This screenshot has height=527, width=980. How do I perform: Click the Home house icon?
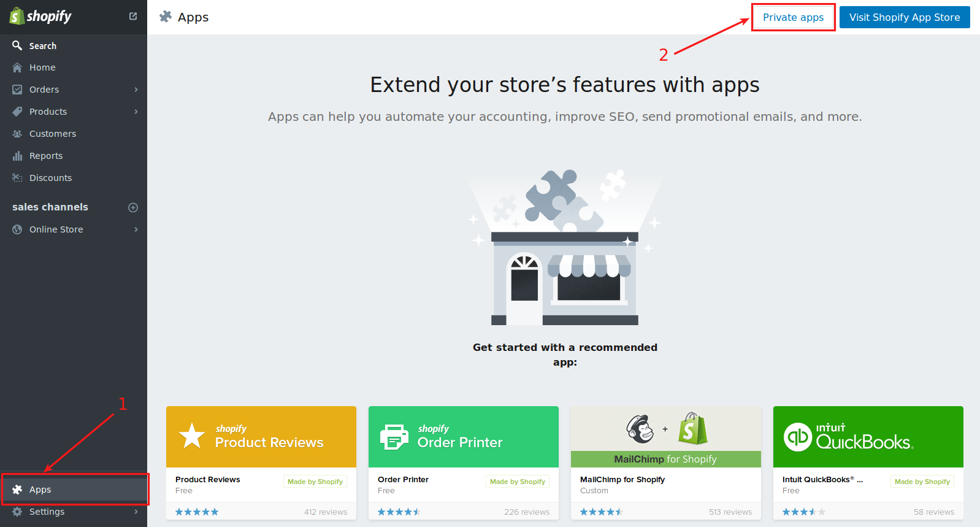point(17,67)
